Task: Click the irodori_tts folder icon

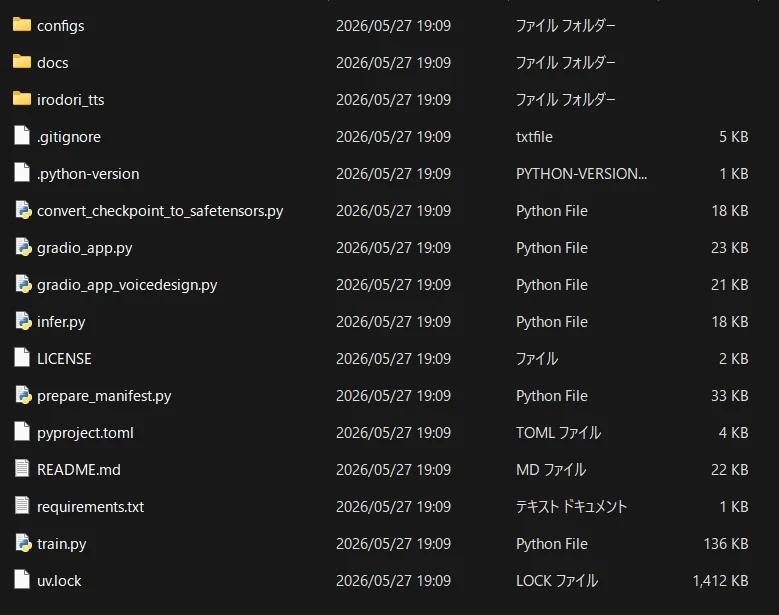Action: point(22,98)
